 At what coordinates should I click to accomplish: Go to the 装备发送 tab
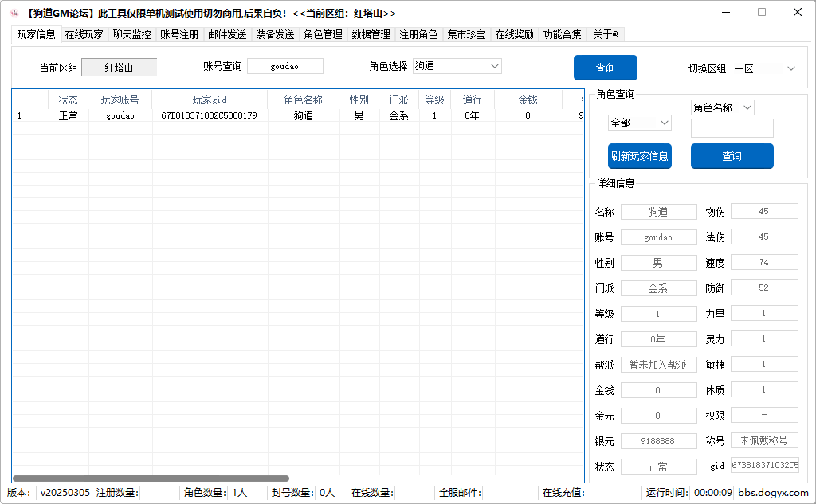click(275, 34)
